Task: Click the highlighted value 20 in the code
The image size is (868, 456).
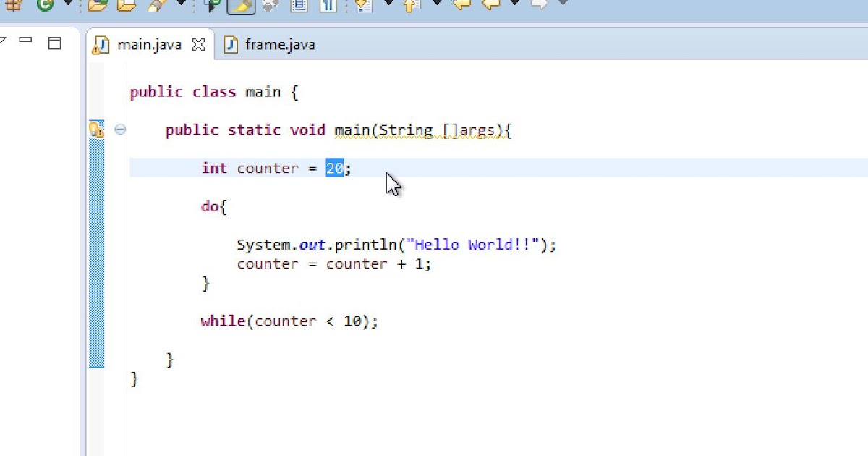Action: point(334,168)
